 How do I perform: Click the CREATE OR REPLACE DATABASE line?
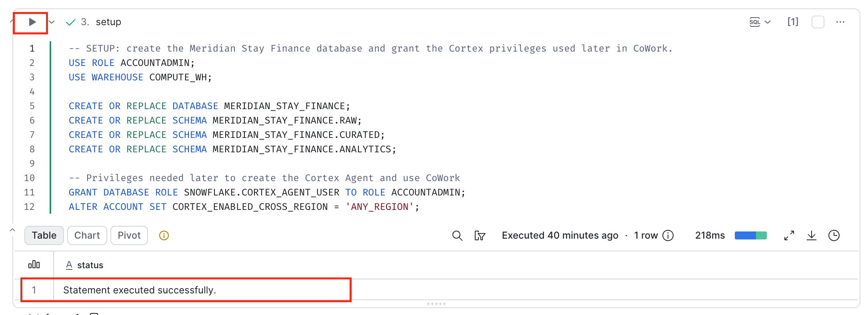(x=209, y=106)
